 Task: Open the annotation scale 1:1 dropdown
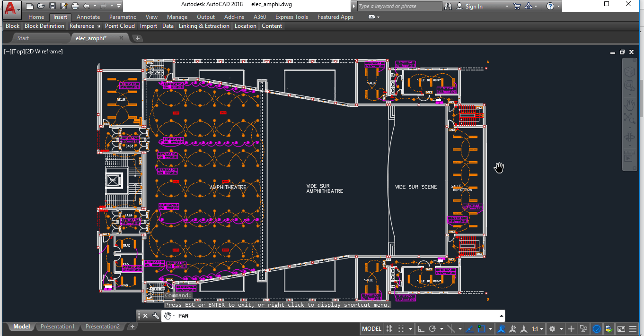(538, 328)
